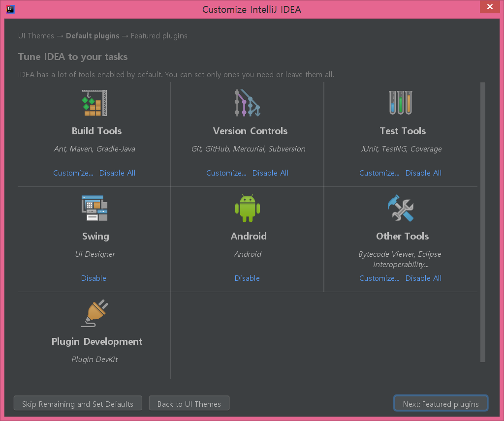The height and width of the screenshot is (421, 504).
Task: Click the Test Tools heading
Action: 403,131
